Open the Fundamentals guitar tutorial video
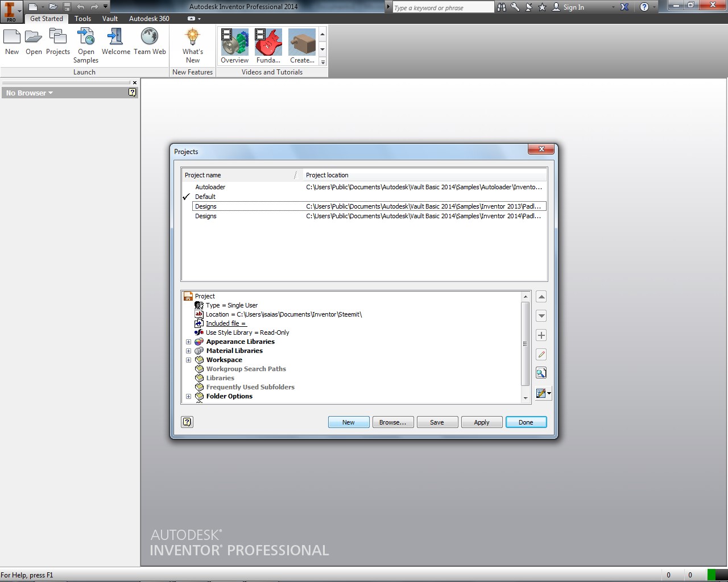Screen dimensions: 728x582 click(268, 46)
